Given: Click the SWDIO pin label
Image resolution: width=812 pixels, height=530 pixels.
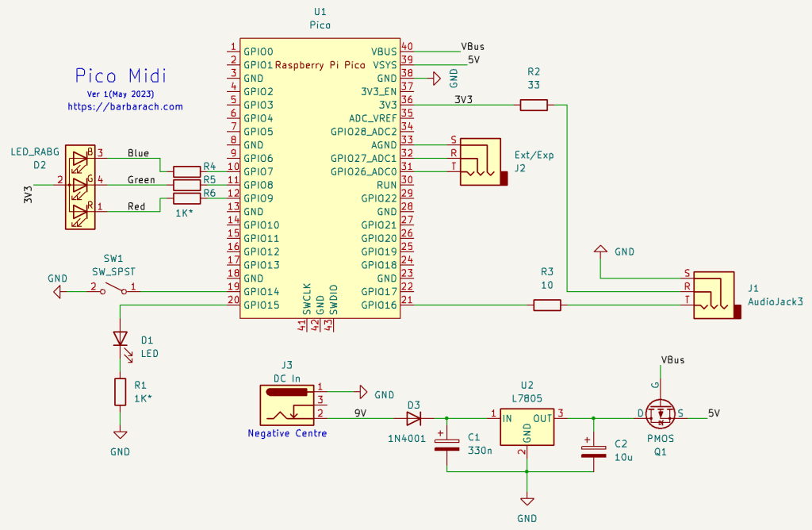Looking at the screenshot, I should click(334, 299).
